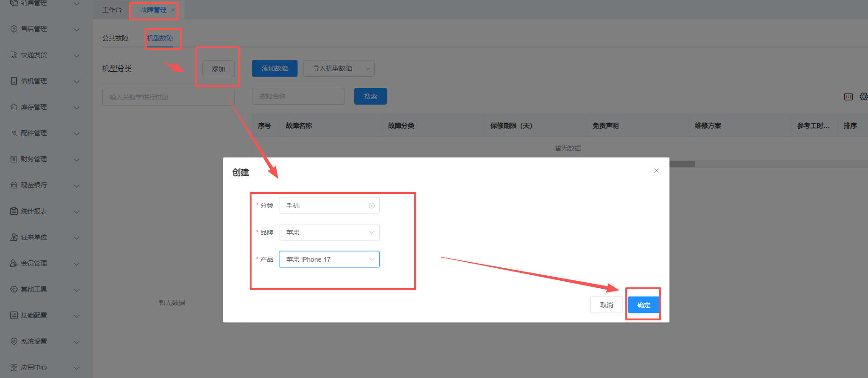Switch to the 公共故障 tab
The width and height of the screenshot is (868, 378).
coord(115,38)
